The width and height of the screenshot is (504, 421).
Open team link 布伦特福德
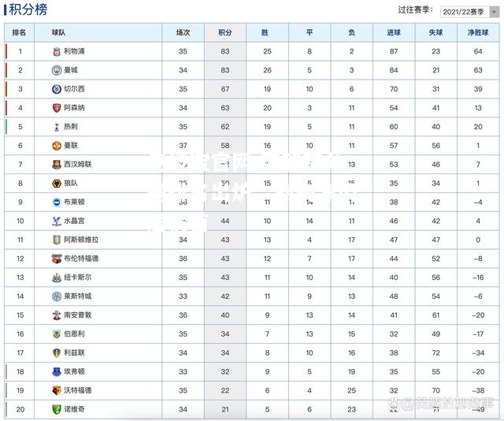(x=81, y=259)
